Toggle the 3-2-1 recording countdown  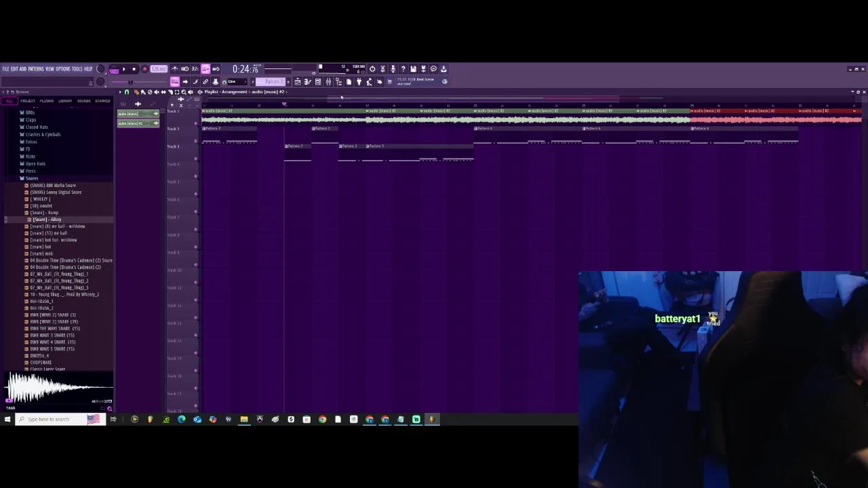[x=195, y=68]
